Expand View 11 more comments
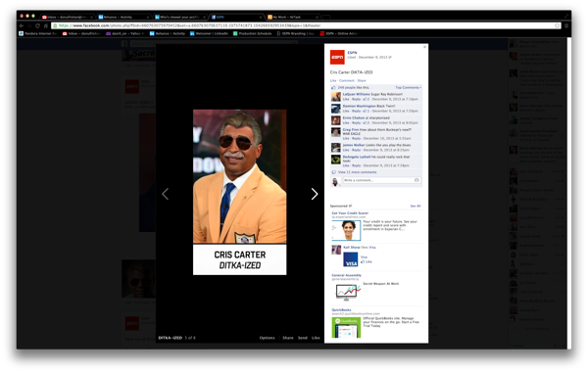This screenshot has width=588, height=372. pyautogui.click(x=357, y=172)
